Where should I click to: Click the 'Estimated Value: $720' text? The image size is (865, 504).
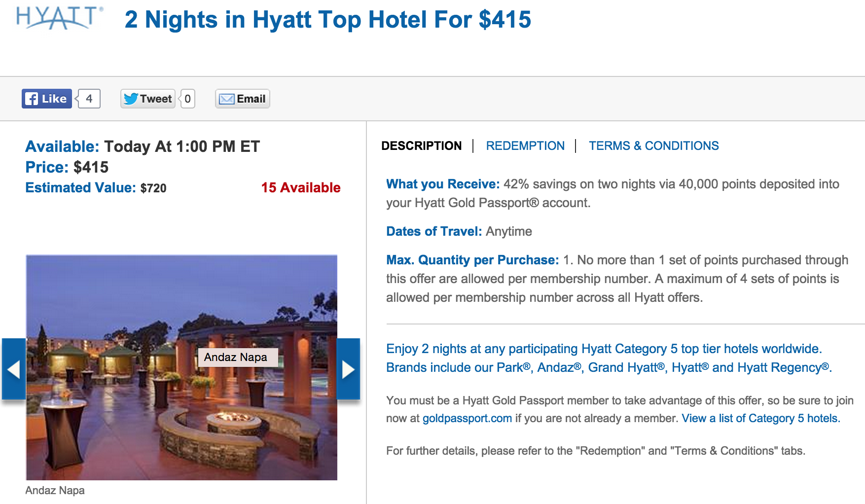click(x=96, y=188)
